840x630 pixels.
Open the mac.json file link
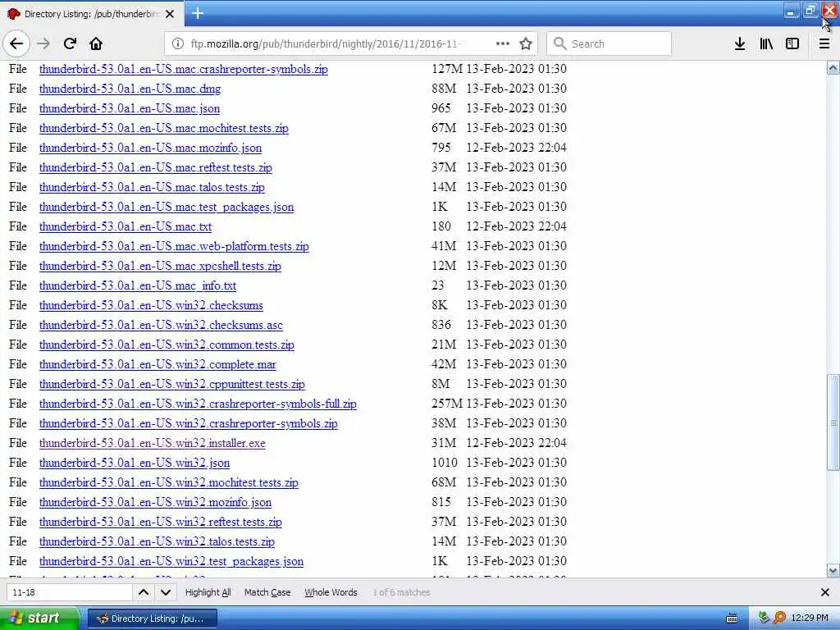(x=129, y=108)
